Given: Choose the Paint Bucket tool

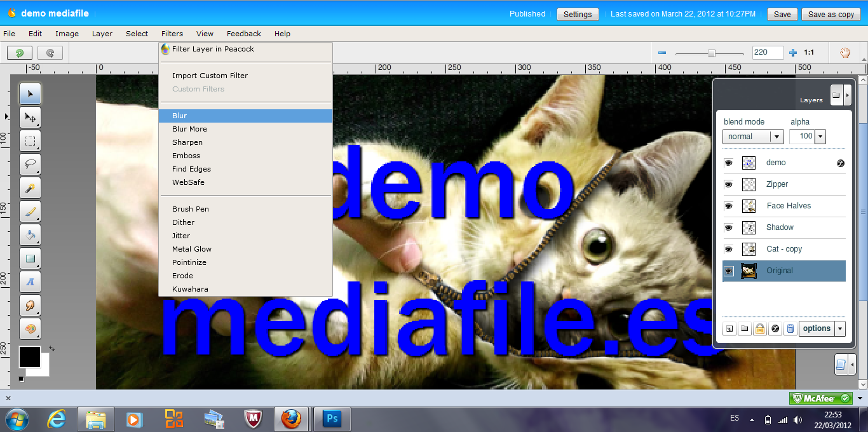Looking at the screenshot, I should (x=30, y=235).
